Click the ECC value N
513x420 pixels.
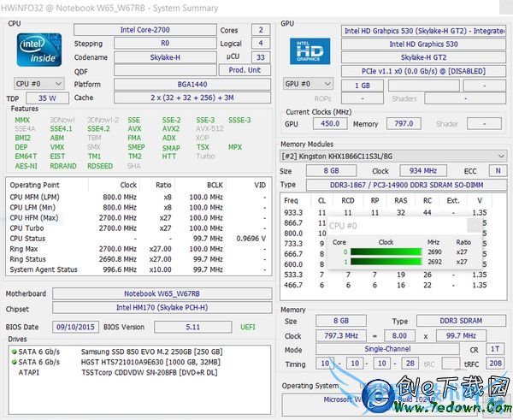(498, 171)
